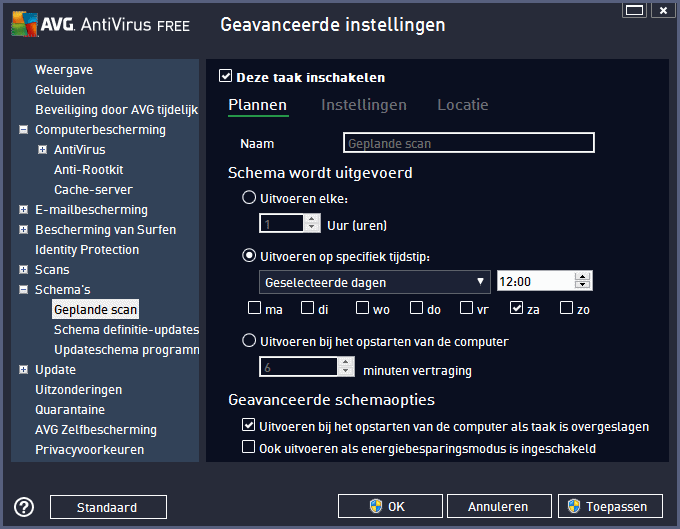Viewport: 680px width, 529px height.
Task: Decrease the time with down arrow
Action: [x=583, y=285]
